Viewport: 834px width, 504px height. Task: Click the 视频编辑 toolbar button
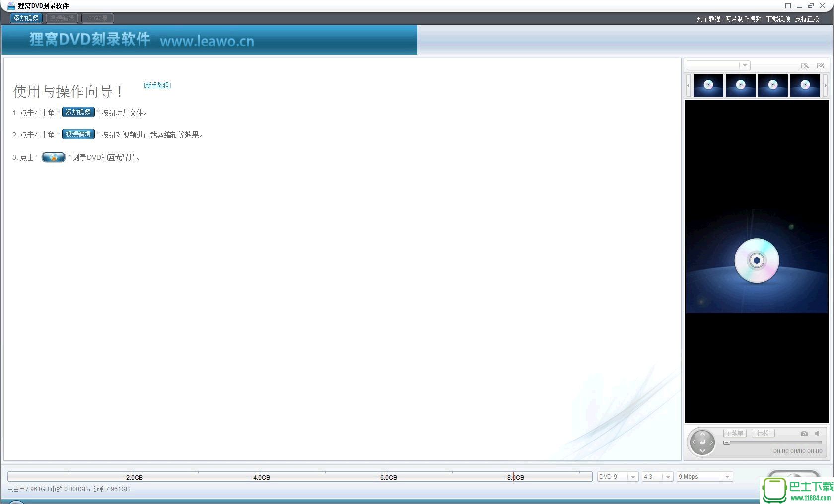(62, 18)
